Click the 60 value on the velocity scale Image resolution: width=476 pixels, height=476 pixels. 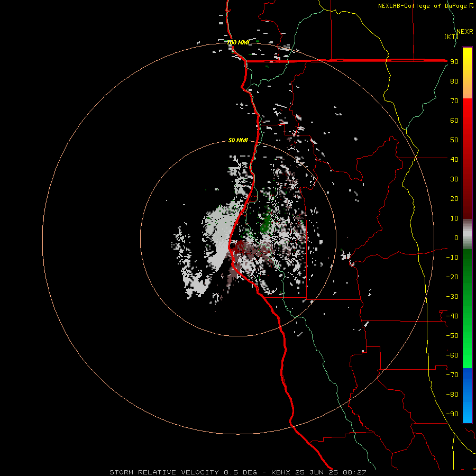454,121
